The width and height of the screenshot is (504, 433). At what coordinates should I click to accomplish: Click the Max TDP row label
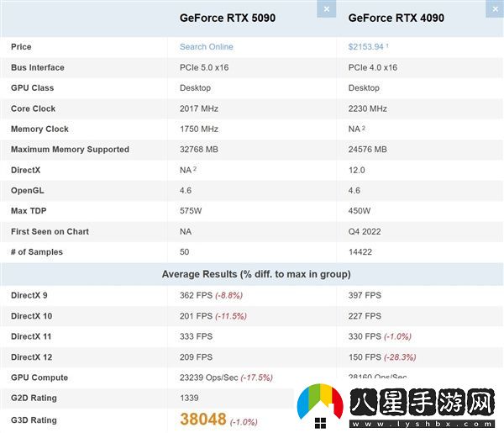pyautogui.click(x=29, y=211)
